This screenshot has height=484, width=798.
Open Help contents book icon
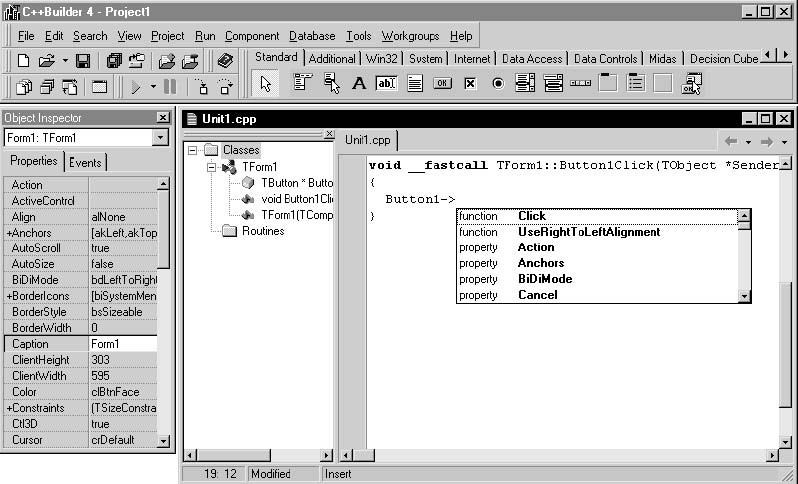(x=225, y=61)
